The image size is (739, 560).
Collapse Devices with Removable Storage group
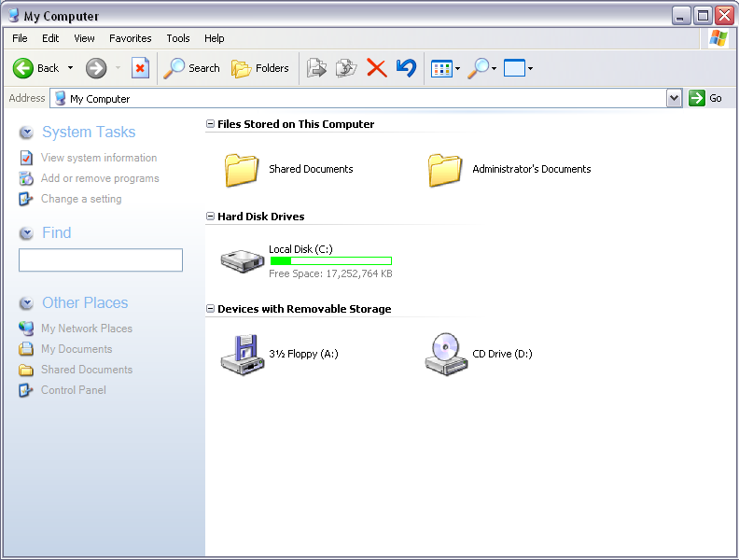pyautogui.click(x=210, y=309)
